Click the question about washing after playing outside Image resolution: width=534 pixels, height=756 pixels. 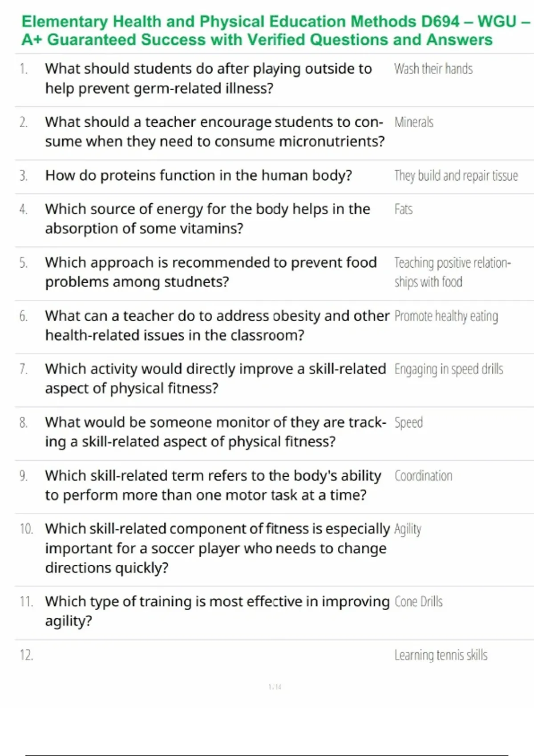pyautogui.click(x=208, y=78)
